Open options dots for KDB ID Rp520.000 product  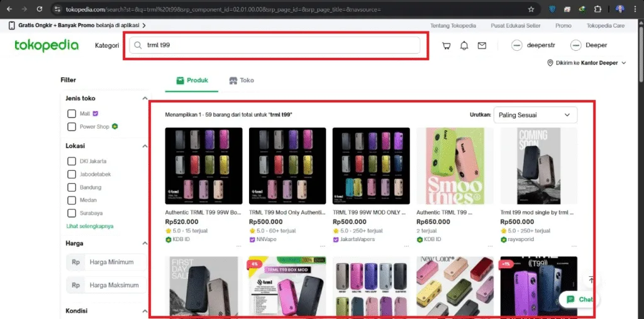[238, 246]
